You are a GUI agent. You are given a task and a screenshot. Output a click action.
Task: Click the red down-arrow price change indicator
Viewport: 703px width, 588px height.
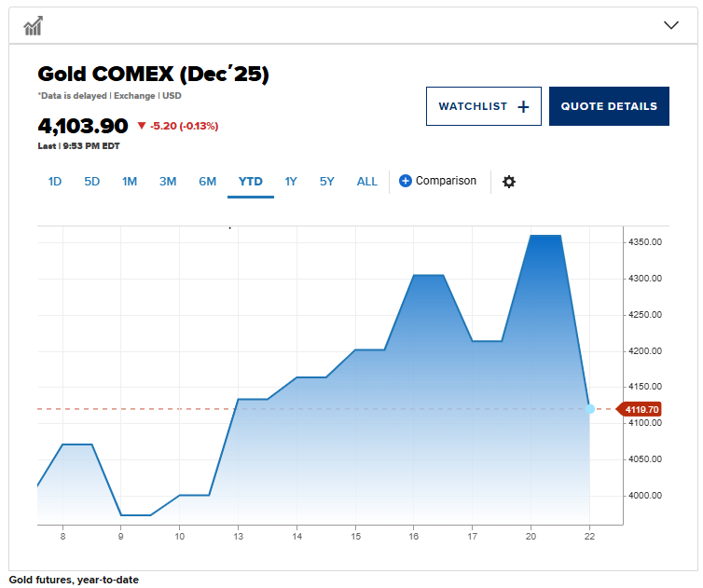(x=142, y=126)
